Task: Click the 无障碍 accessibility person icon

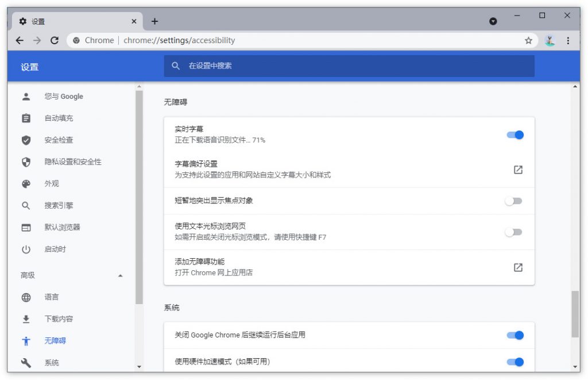Action: coord(26,340)
